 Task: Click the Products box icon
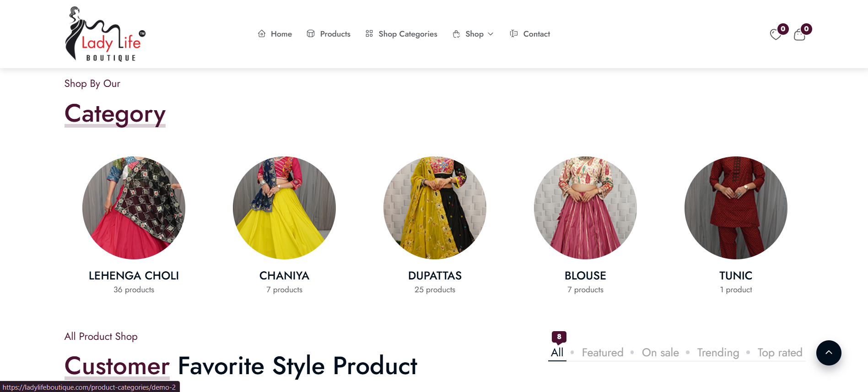pos(311,34)
